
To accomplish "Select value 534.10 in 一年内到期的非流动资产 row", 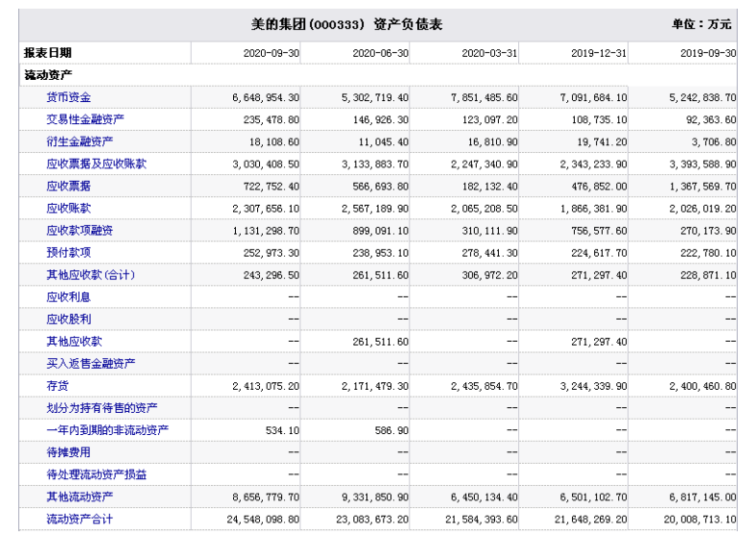I will [x=282, y=430].
